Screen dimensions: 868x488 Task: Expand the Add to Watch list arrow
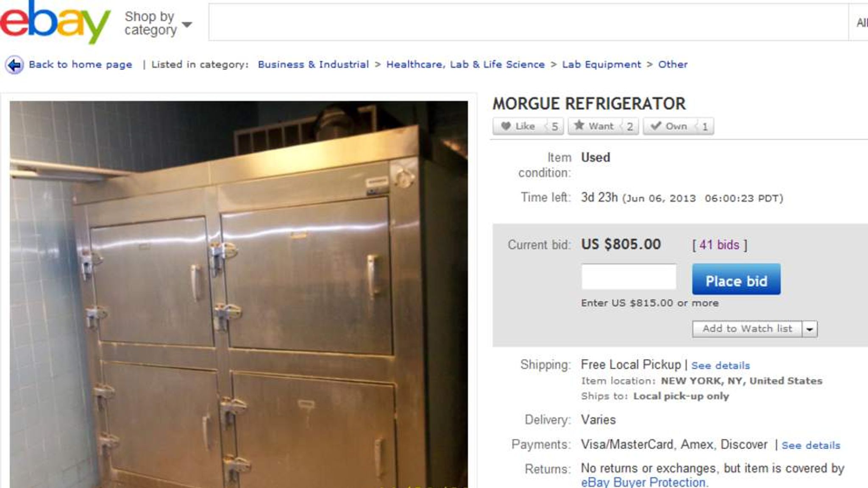[x=810, y=329]
